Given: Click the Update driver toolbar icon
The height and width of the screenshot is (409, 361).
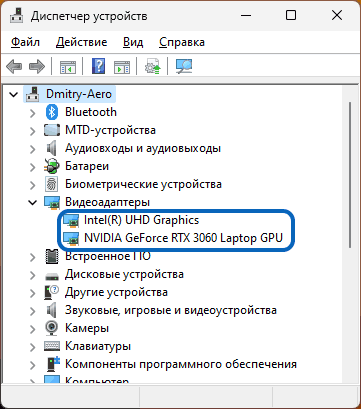Looking at the screenshot, I should [x=153, y=66].
